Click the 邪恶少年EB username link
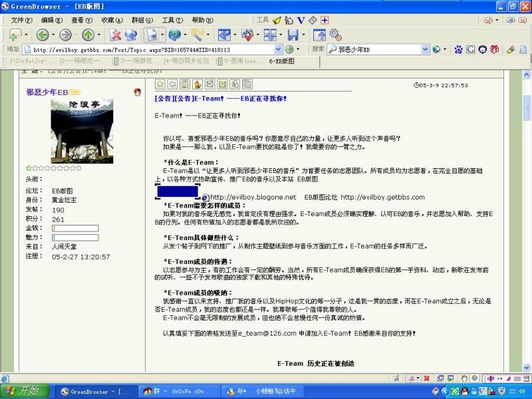The height and width of the screenshot is (399, 532). point(47,92)
